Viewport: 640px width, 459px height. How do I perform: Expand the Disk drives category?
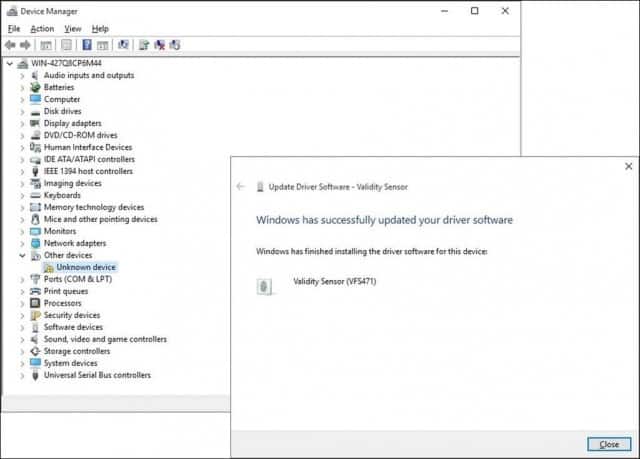pos(22,111)
